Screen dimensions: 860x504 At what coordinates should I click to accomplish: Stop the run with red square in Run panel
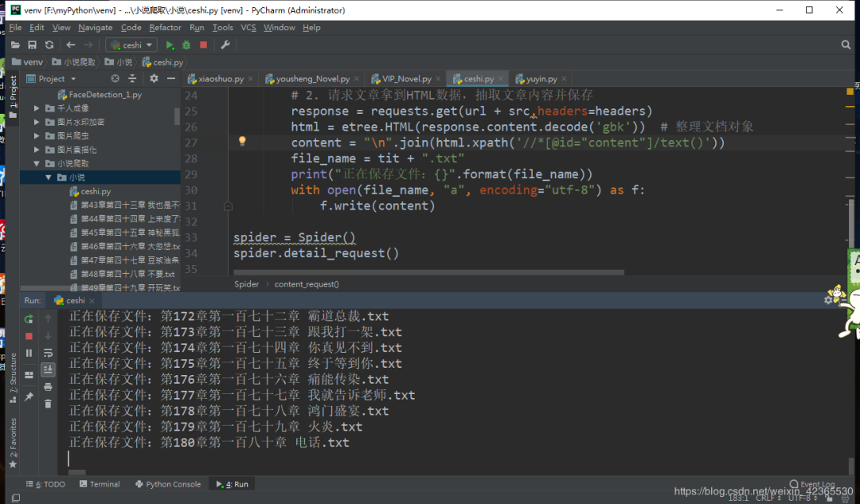[x=29, y=336]
